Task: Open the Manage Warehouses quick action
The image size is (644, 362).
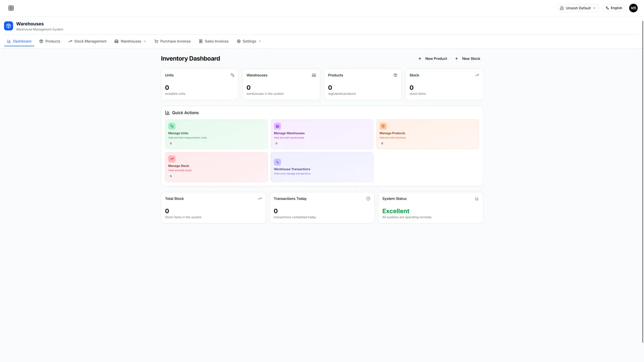Action: tap(322, 134)
